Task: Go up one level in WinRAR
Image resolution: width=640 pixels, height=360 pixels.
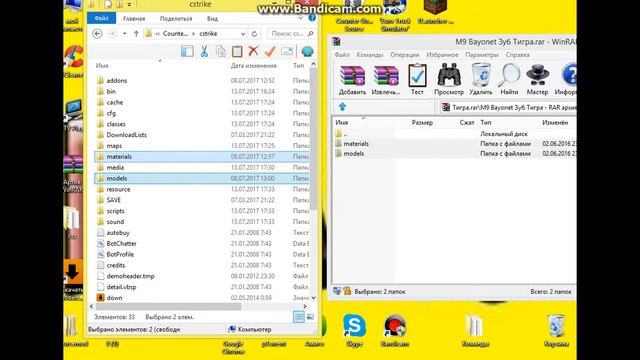Action: pyautogui.click(x=342, y=107)
